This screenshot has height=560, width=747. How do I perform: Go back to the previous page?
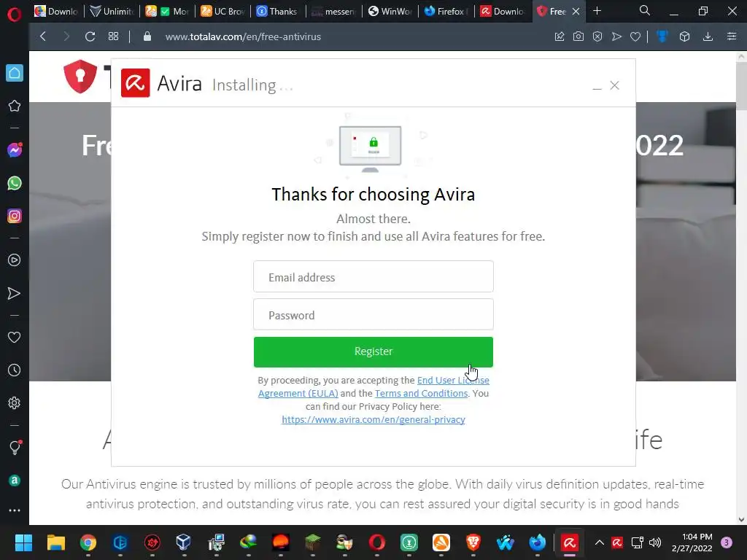[43, 36]
